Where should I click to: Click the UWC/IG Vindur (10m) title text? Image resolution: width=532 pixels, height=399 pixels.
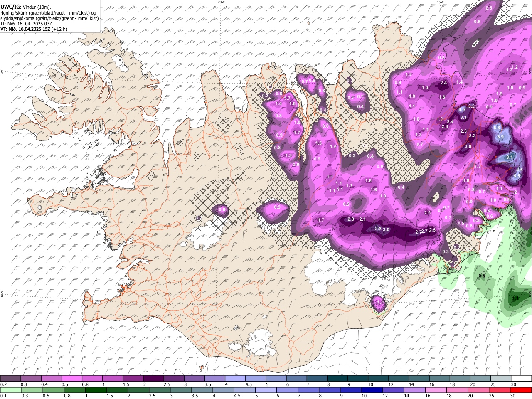click(x=26, y=7)
